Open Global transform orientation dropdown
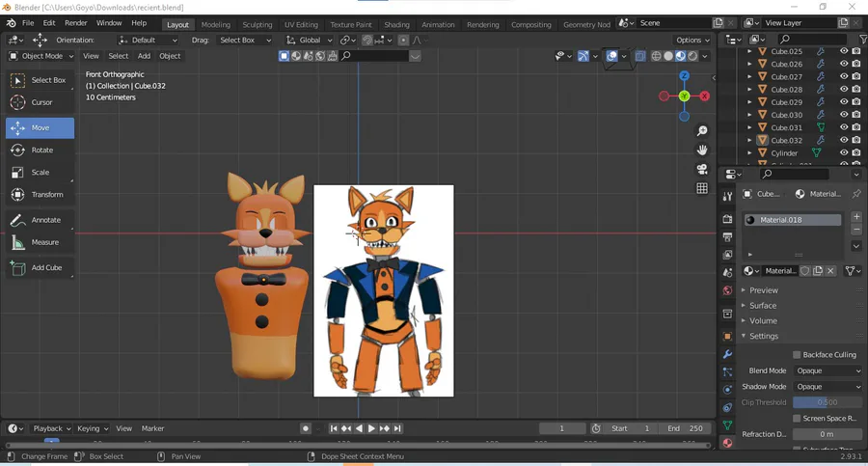Image resolution: width=868 pixels, height=466 pixels. point(309,40)
